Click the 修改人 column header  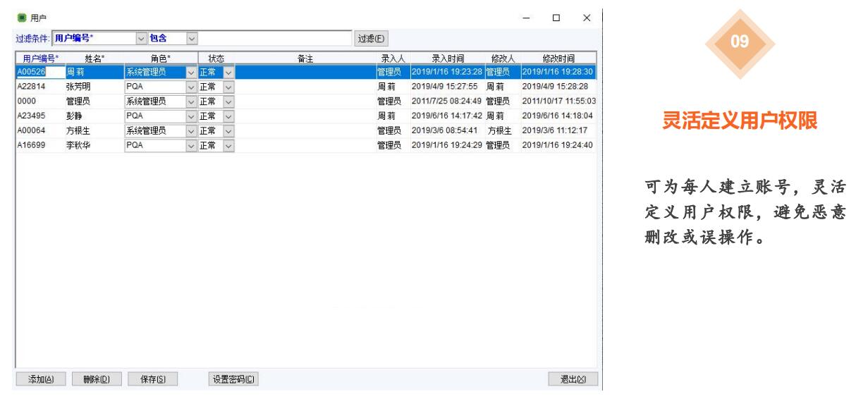[502, 58]
